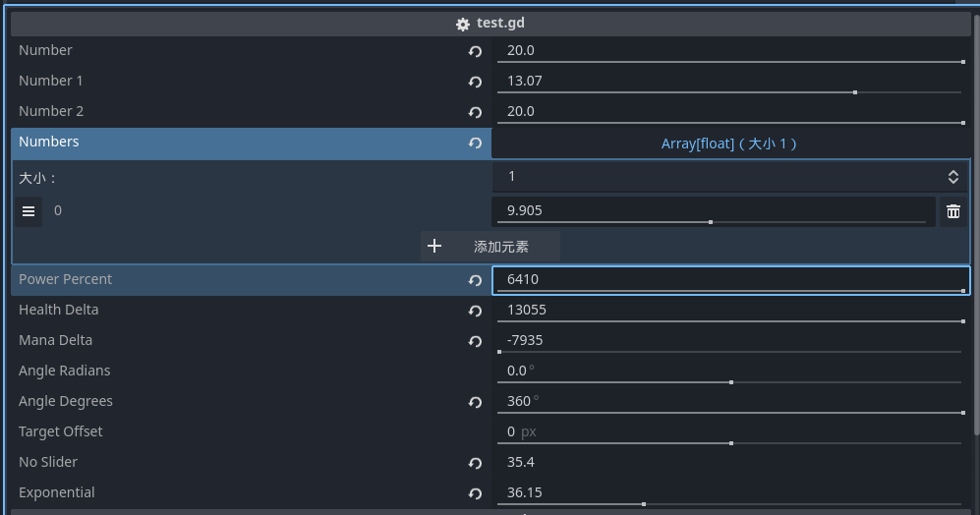Reset the Number property to default
This screenshot has width=980, height=515.
(476, 51)
